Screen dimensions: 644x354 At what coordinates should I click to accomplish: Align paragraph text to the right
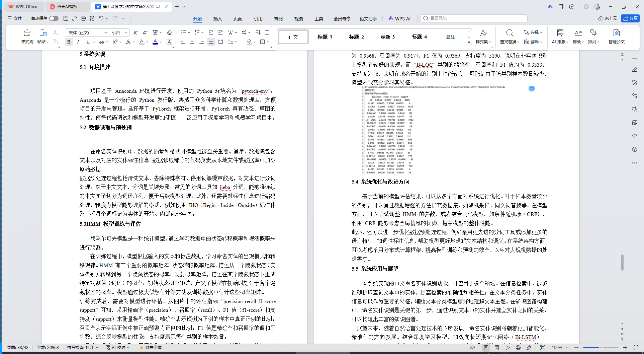tap(201, 42)
